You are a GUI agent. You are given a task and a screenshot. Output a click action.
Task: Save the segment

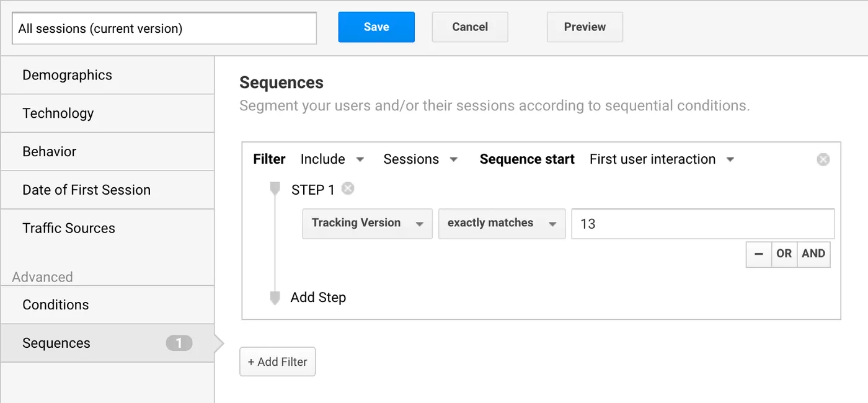pos(376,27)
